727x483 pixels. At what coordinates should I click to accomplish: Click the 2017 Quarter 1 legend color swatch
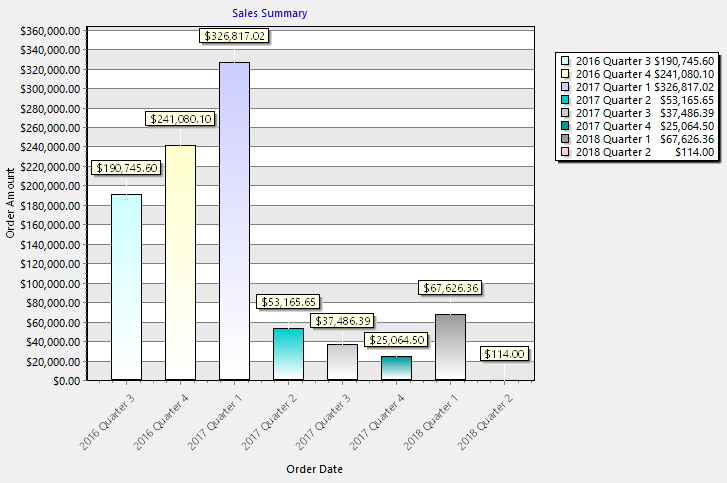(x=566, y=87)
